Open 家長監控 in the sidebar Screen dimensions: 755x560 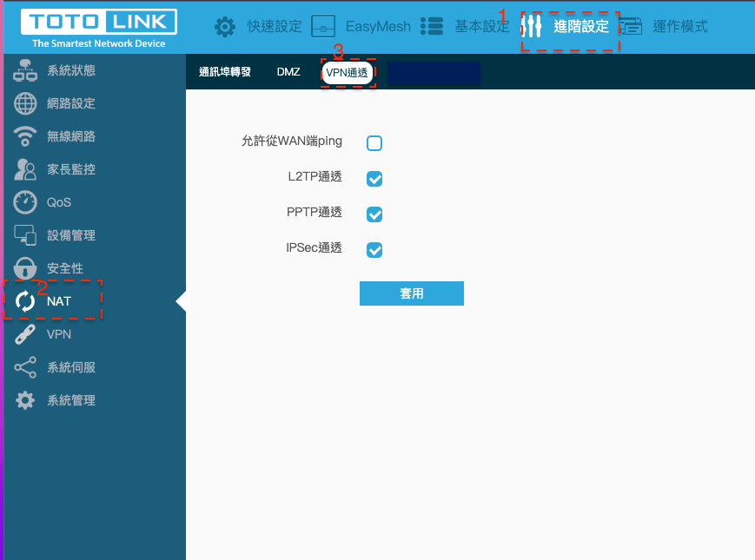click(71, 169)
